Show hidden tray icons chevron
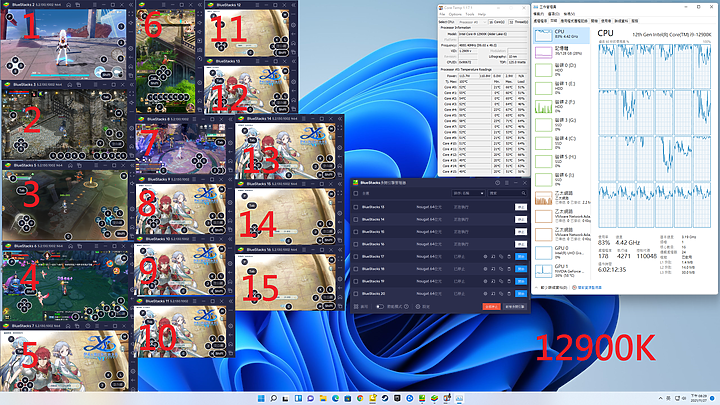720x405 pixels. pos(660,398)
